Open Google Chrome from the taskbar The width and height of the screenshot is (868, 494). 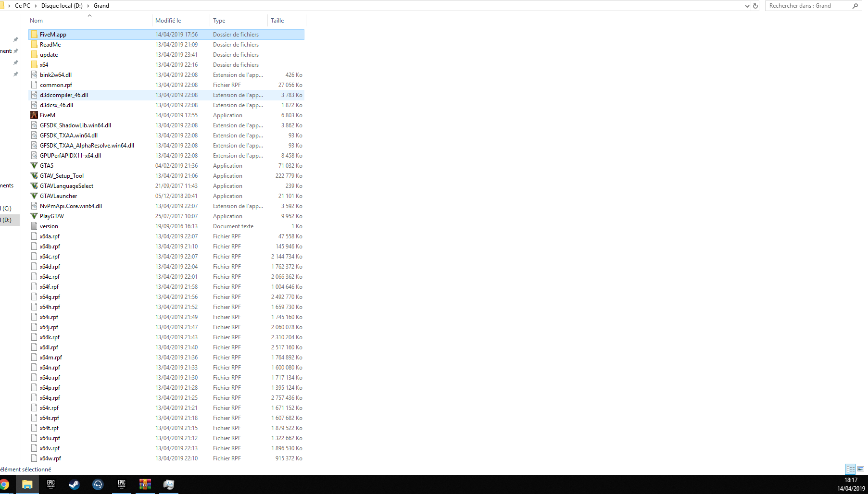point(4,484)
